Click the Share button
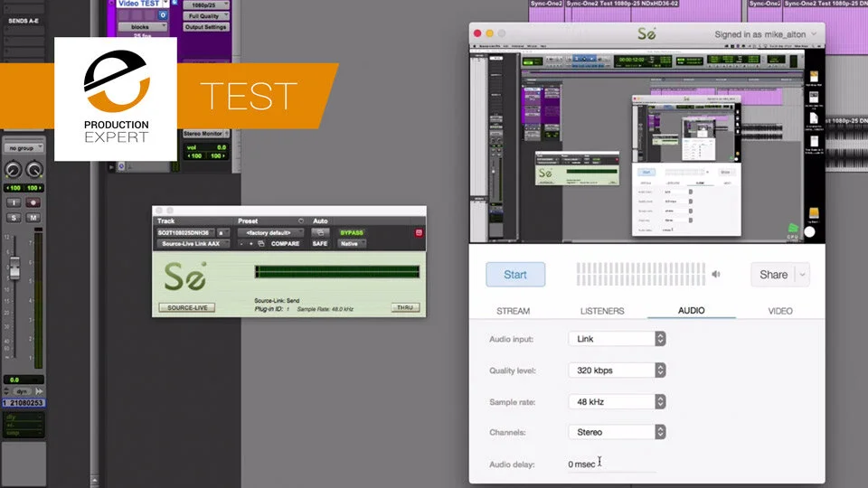Screen dimensions: 868x488 [773, 275]
